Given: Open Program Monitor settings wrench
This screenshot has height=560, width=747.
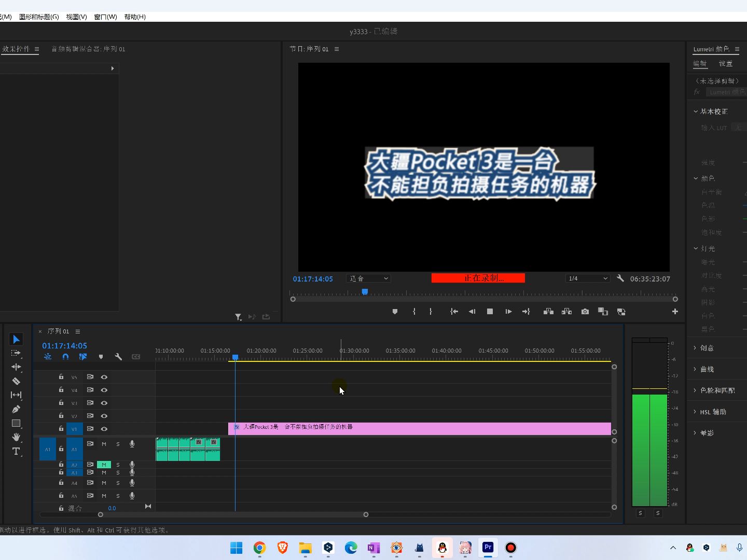Looking at the screenshot, I should coord(620,278).
